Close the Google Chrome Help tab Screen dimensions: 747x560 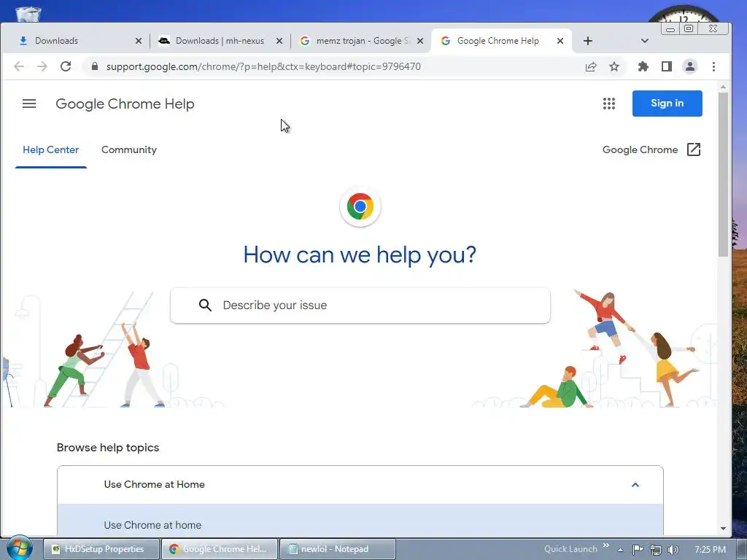(x=560, y=41)
